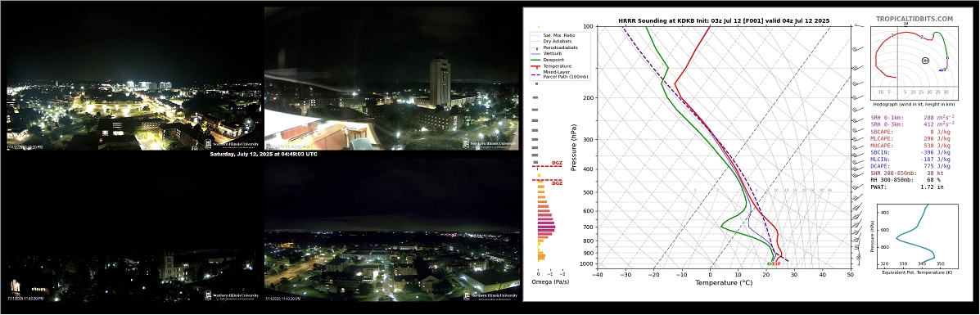Open the webcam view showing the tall tower
This screenshot has width=980, height=315.
pyautogui.click(x=391, y=78)
